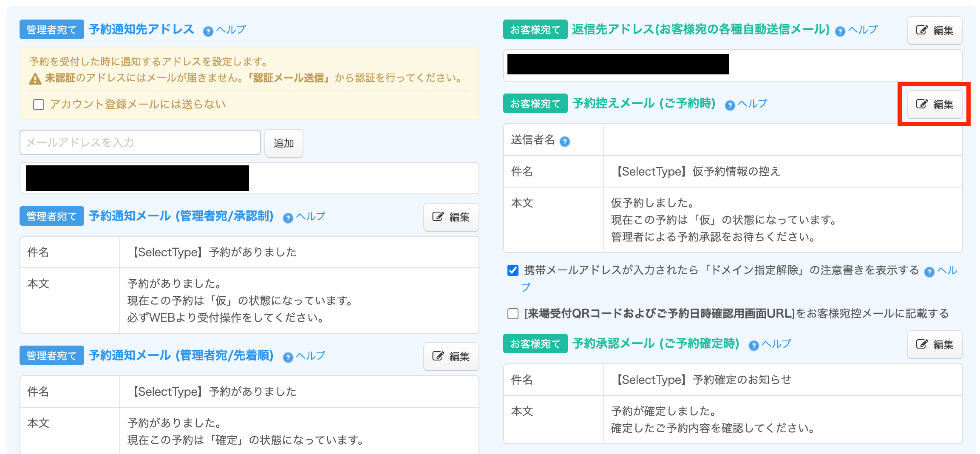Click the question icon next to 送信者名

(x=564, y=141)
